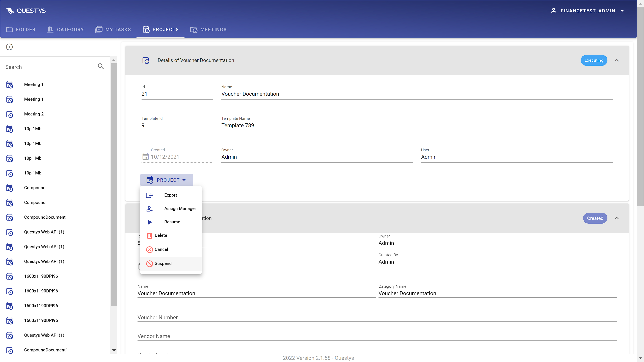644x362 pixels.
Task: Click the red Delete trash icon
Action: pyautogui.click(x=149, y=235)
